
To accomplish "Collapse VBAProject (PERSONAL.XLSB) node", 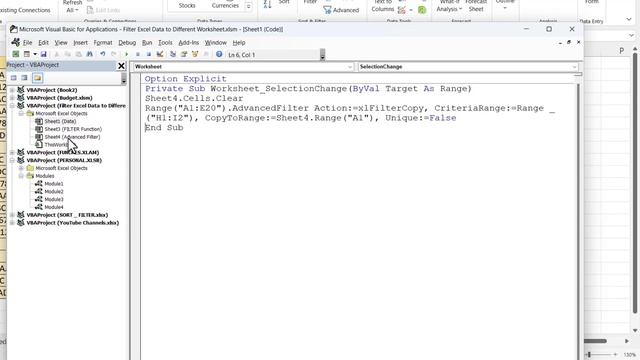I will point(12,160).
